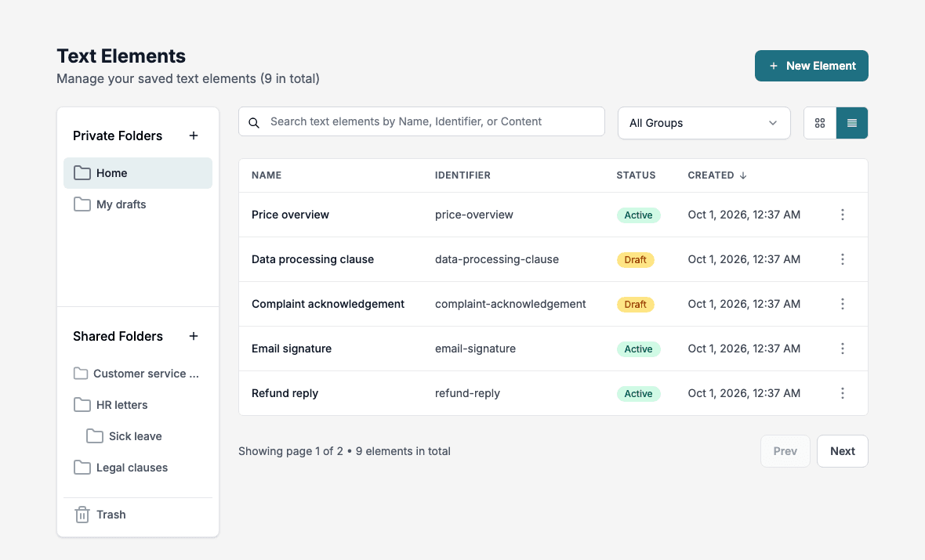Create a New Element
The image size is (925, 560).
coord(811,66)
